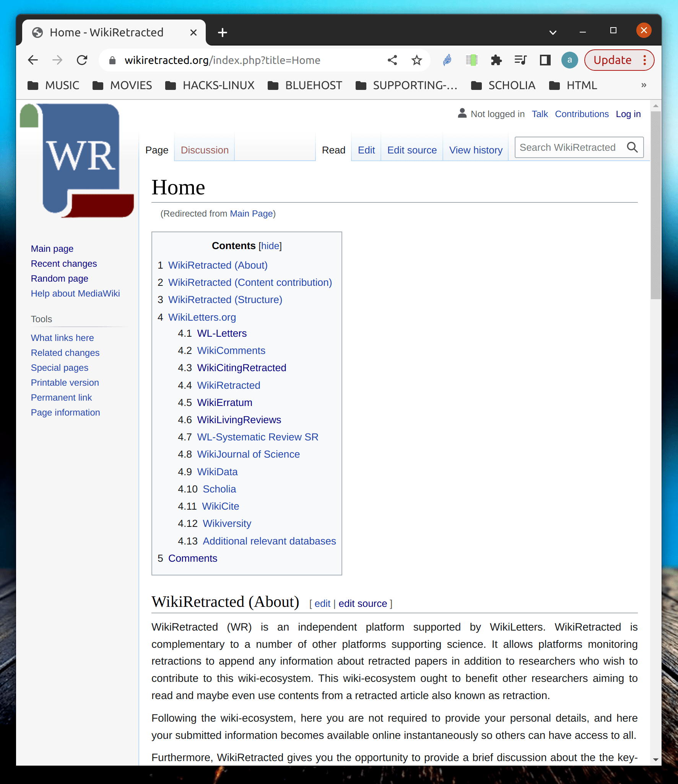
Task: Open Recent changes in sidebar
Action: point(64,264)
